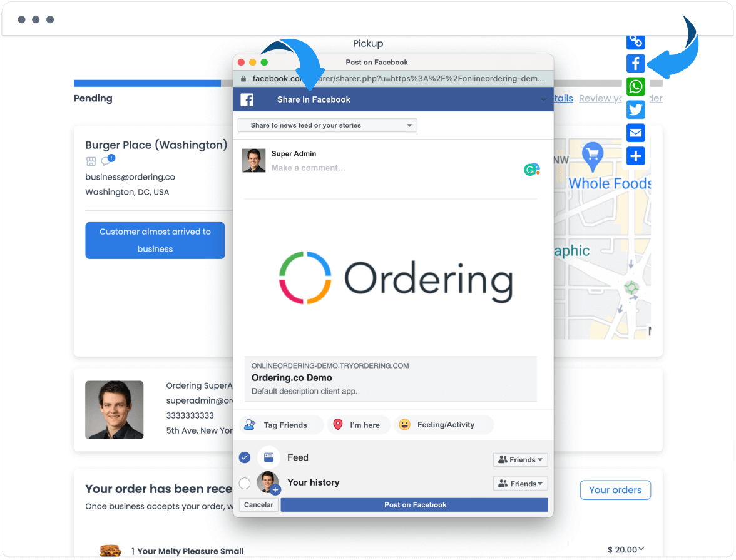Click the facebook.com address bar

coord(393,79)
